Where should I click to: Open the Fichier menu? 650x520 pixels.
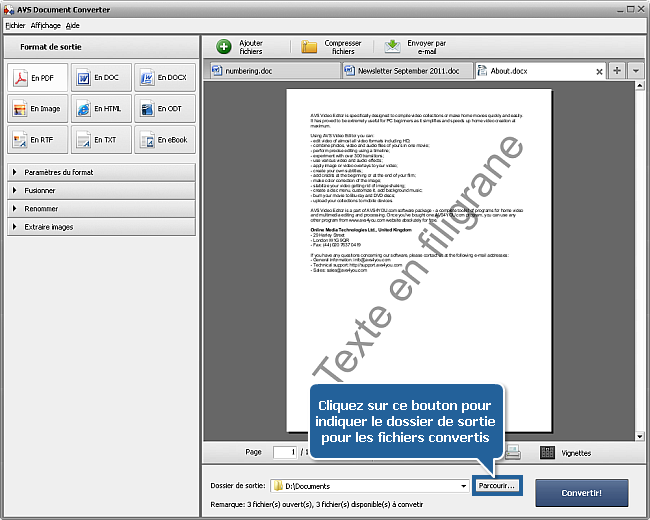[15, 25]
